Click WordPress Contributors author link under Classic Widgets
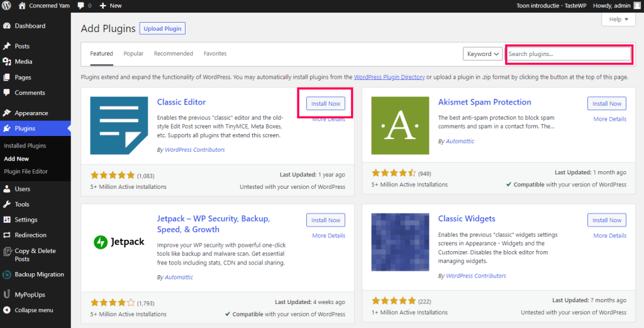 tap(476, 276)
